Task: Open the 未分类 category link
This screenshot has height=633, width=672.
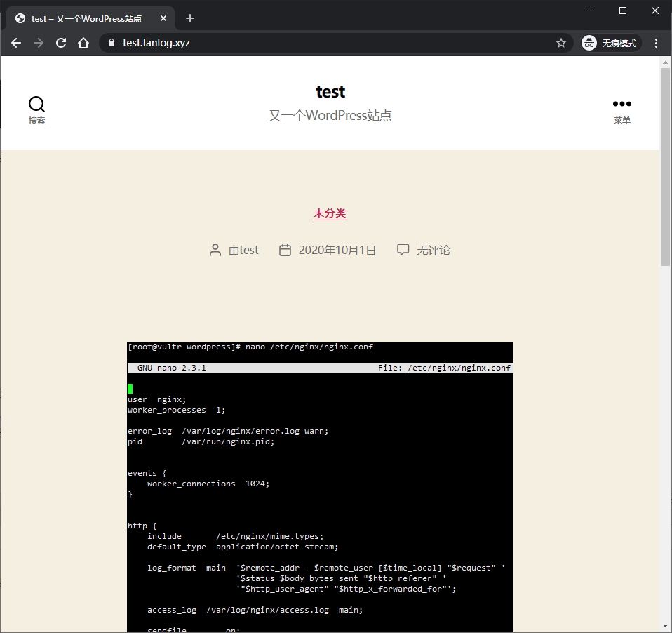Action: point(330,213)
